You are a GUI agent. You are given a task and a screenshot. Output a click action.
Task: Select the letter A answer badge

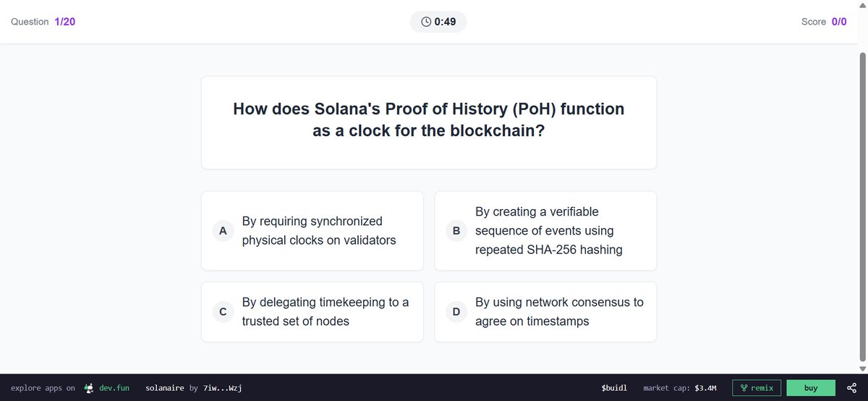223,231
